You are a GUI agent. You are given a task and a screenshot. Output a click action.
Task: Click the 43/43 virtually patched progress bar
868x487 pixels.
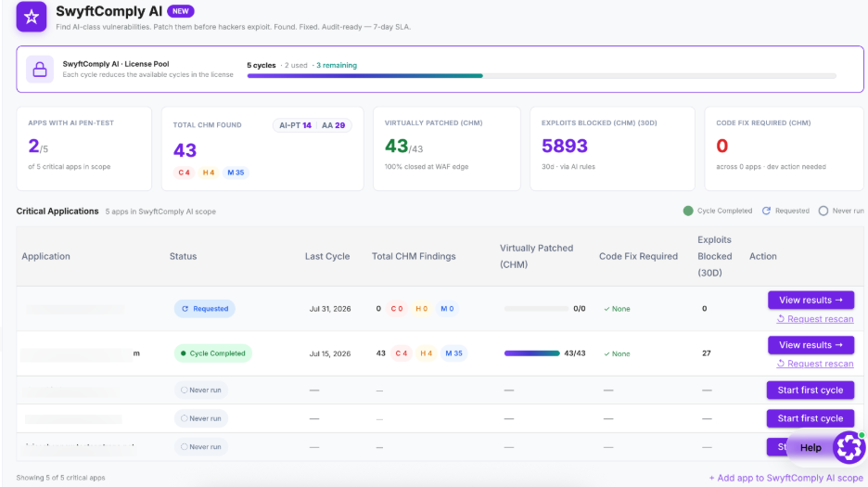(532, 352)
